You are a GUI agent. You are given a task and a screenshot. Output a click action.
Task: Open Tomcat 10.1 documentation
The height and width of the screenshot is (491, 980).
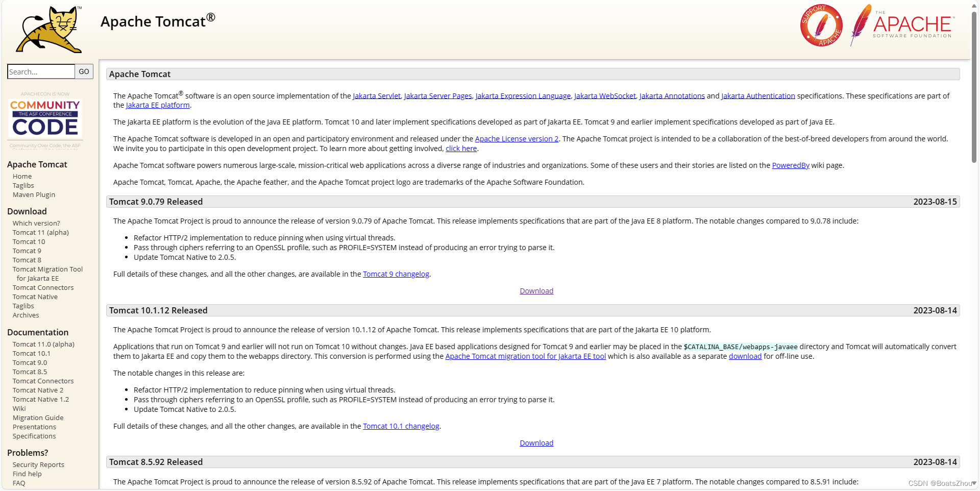(x=32, y=354)
